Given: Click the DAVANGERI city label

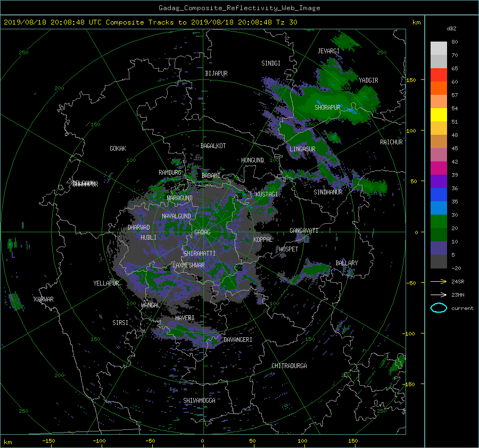Looking at the screenshot, I should pyautogui.click(x=238, y=340).
